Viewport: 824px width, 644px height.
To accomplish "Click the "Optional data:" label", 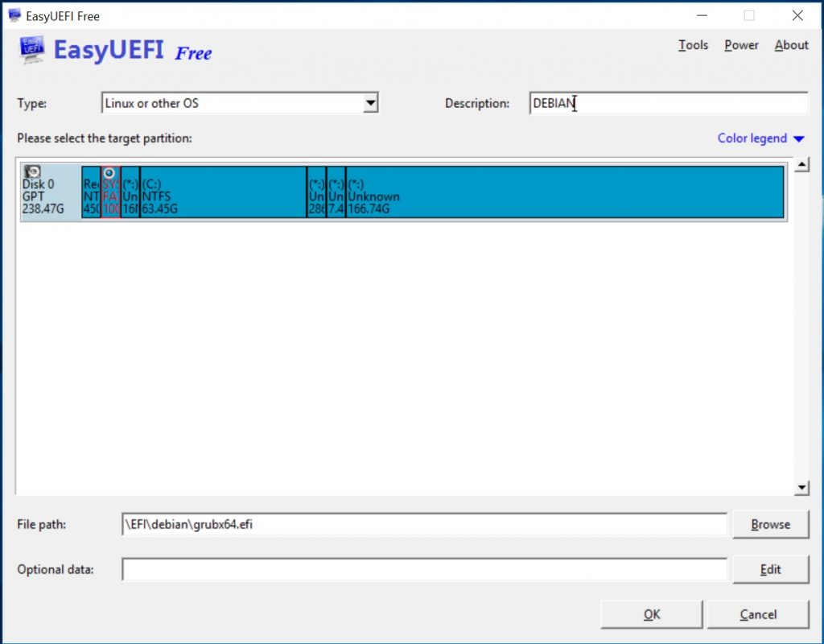I will coord(56,570).
